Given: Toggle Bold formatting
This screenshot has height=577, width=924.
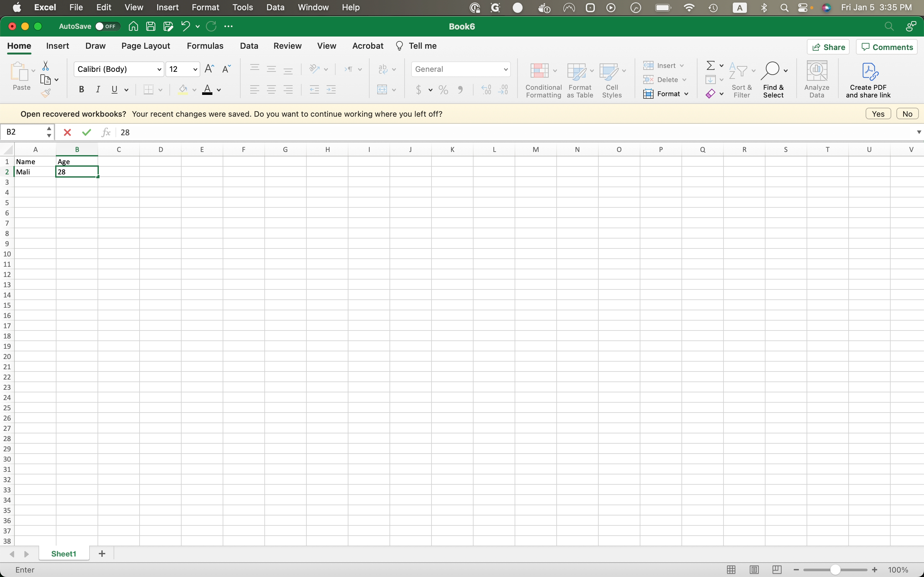Looking at the screenshot, I should tap(81, 90).
